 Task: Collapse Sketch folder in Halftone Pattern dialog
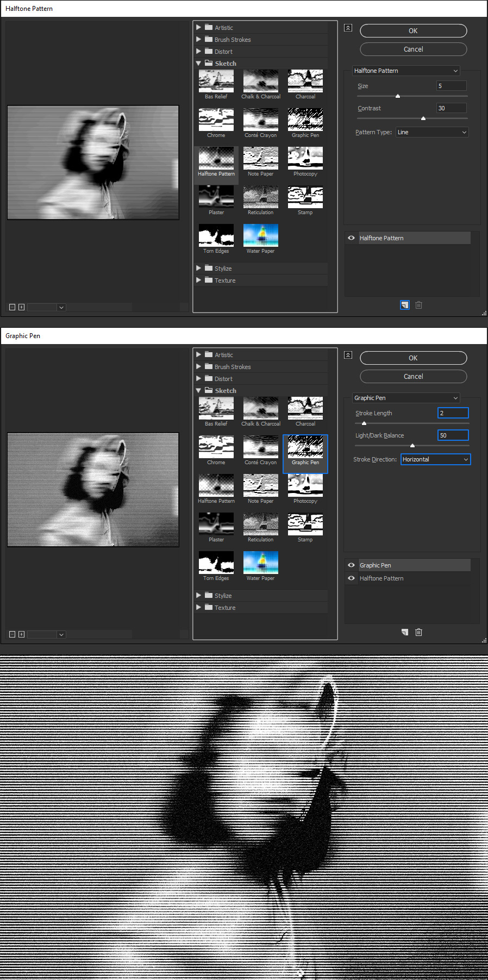coord(198,64)
